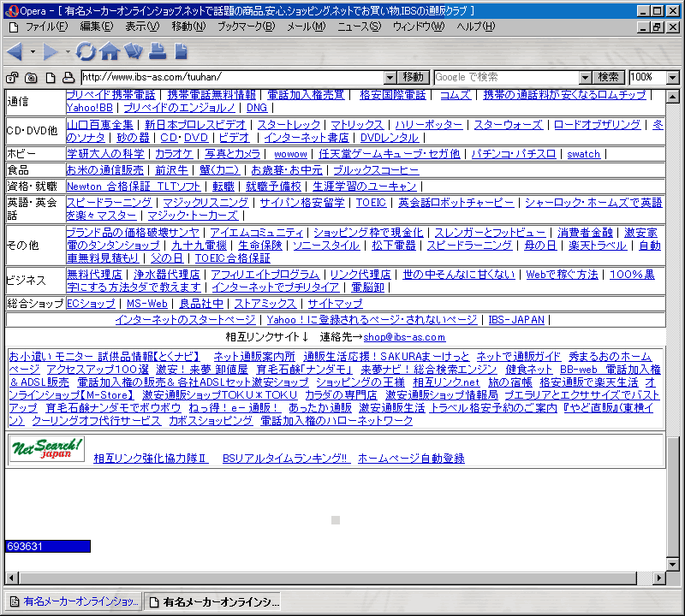This screenshot has height=616, width=685.
Task: Open the ウィンドウ(W) menu
Action: pos(419,27)
